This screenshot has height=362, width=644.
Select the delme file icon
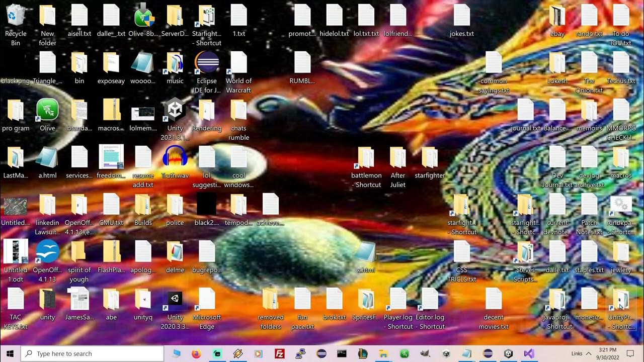175,252
